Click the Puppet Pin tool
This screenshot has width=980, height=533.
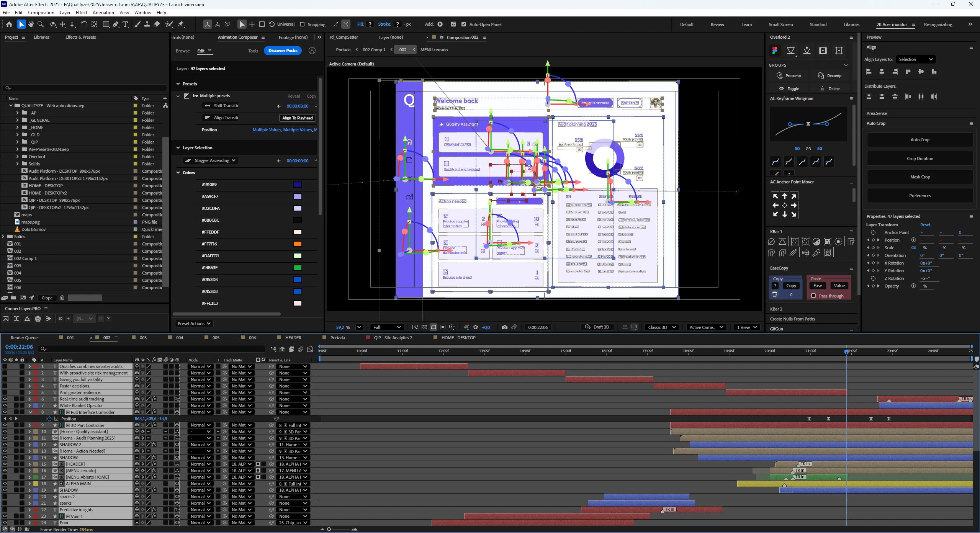click(181, 24)
